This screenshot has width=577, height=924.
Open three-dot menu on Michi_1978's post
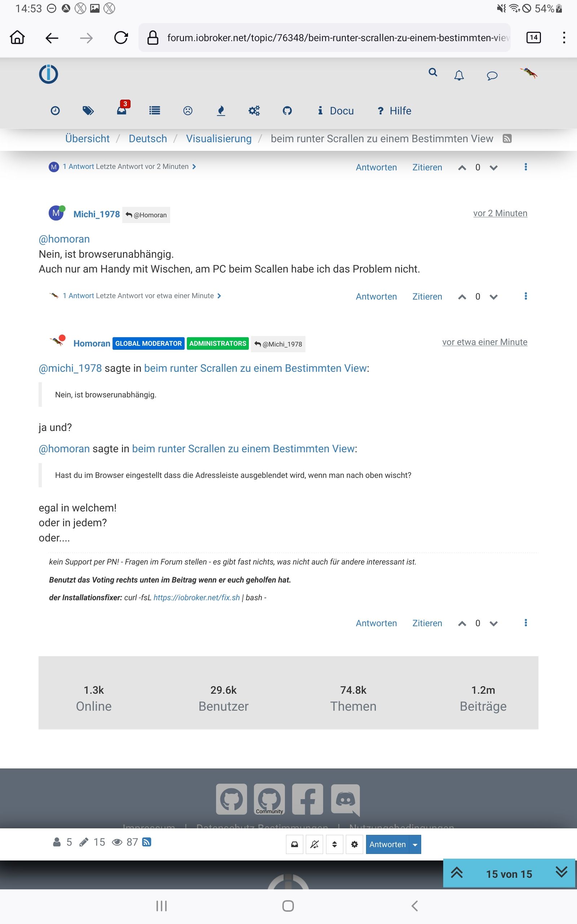(x=525, y=296)
